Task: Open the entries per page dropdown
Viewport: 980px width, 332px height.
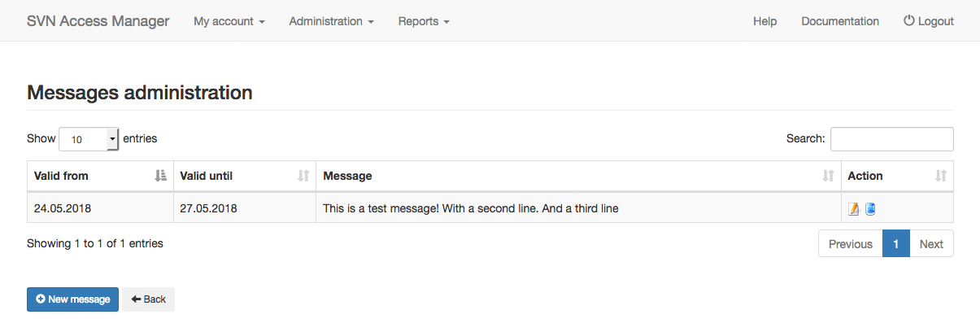Action: click(x=89, y=139)
